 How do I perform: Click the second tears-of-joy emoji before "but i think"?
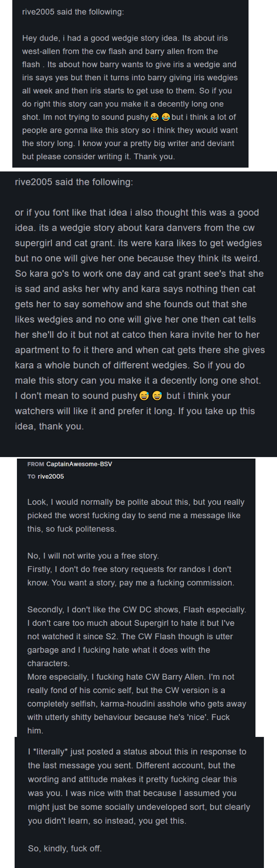pyautogui.click(x=166, y=117)
